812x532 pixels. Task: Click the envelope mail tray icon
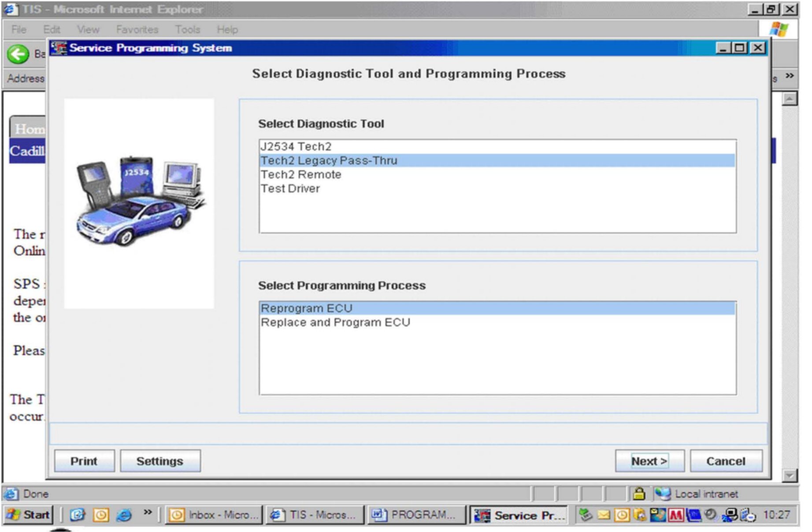pyautogui.click(x=603, y=515)
